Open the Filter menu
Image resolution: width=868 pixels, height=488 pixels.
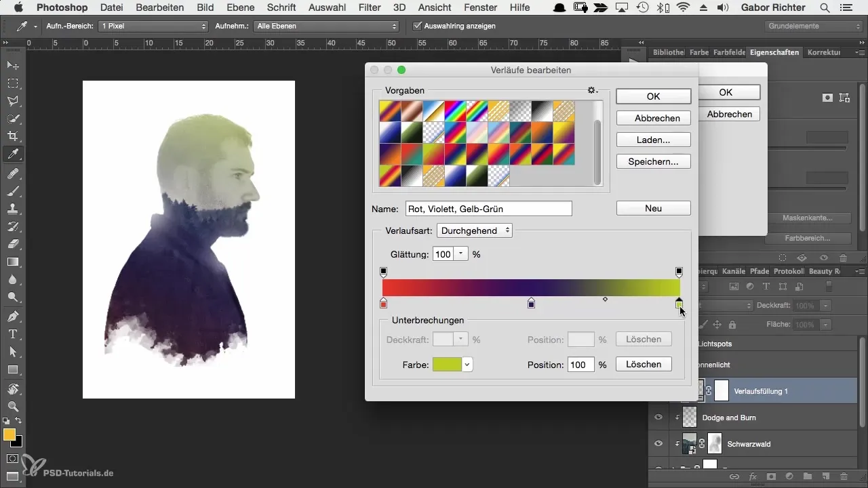pyautogui.click(x=369, y=8)
